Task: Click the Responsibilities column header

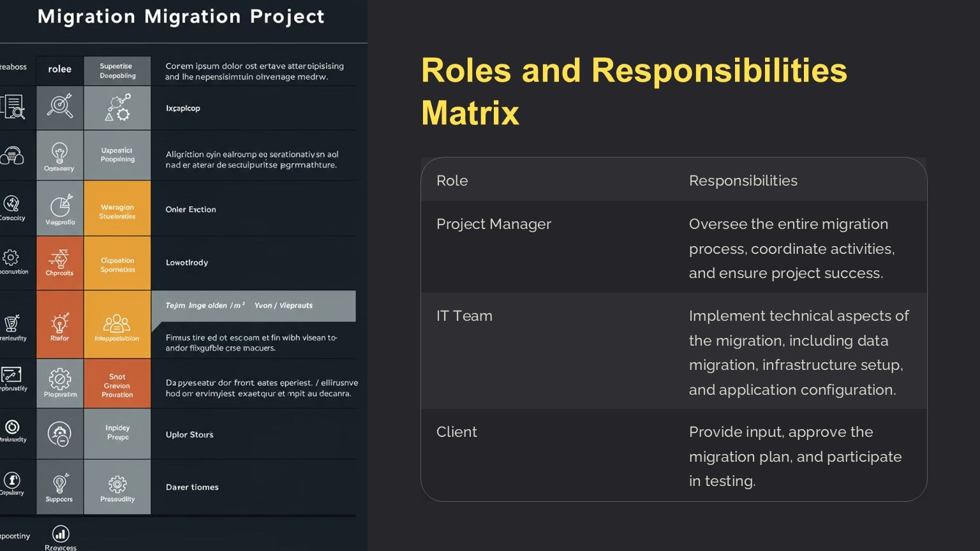Action: pyautogui.click(x=743, y=180)
